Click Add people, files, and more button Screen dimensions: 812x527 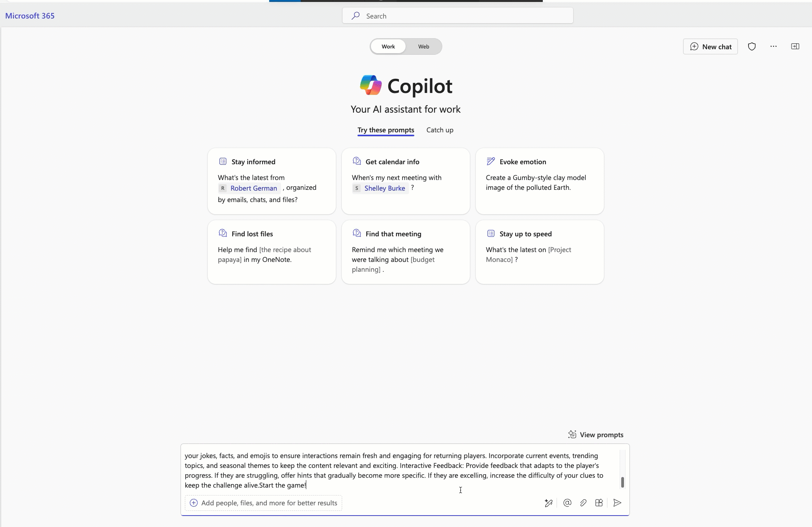click(263, 503)
